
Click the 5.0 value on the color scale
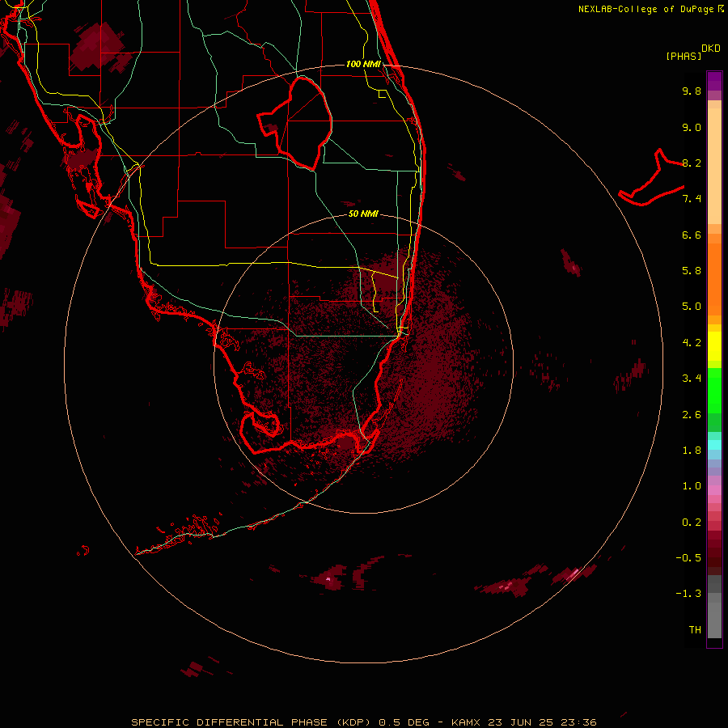click(x=692, y=307)
